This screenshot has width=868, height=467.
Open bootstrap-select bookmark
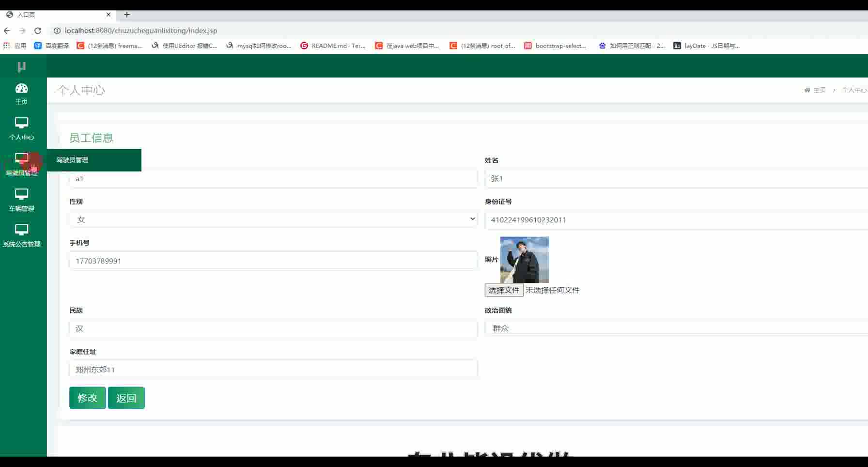tap(556, 46)
